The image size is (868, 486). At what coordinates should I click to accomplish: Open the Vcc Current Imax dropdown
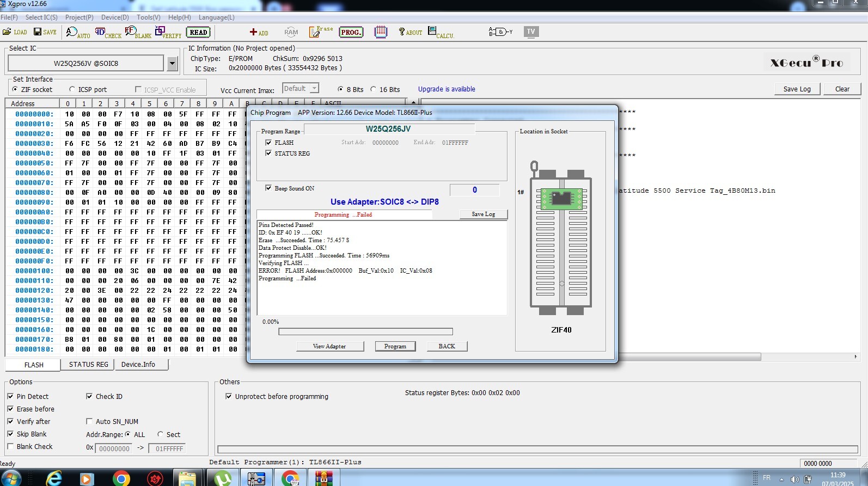314,89
